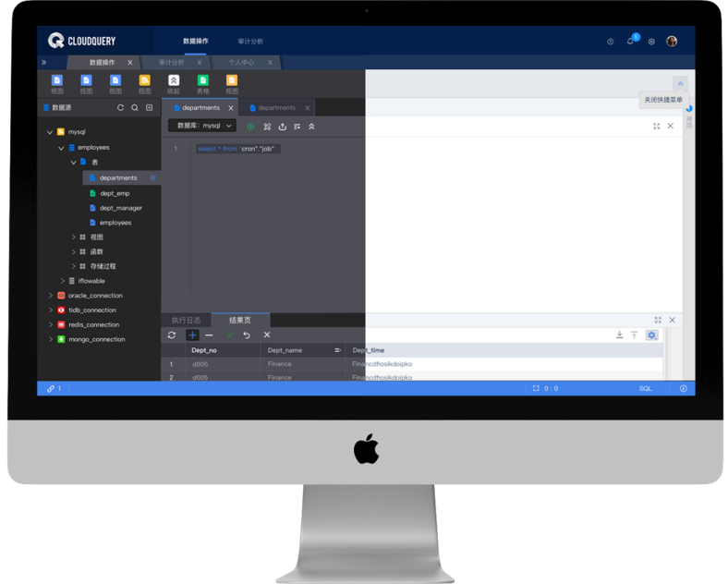The height and width of the screenshot is (584, 728).
Task: Add a new row with the plus icon
Action: pyautogui.click(x=192, y=335)
